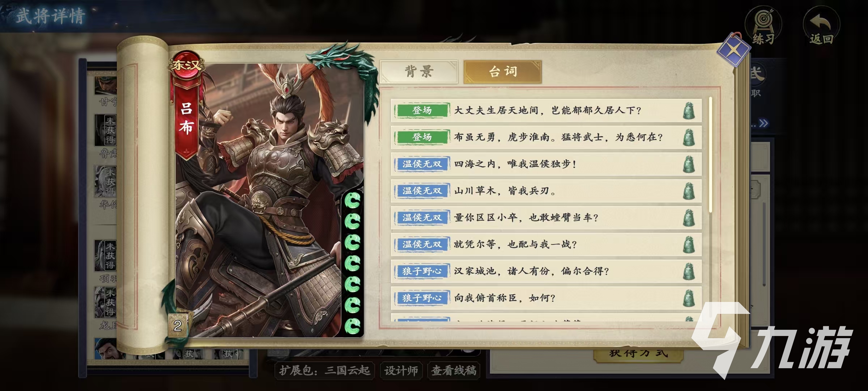868x391 pixels.
Task: Play bell icon for 山川草木 line
Action: (689, 191)
